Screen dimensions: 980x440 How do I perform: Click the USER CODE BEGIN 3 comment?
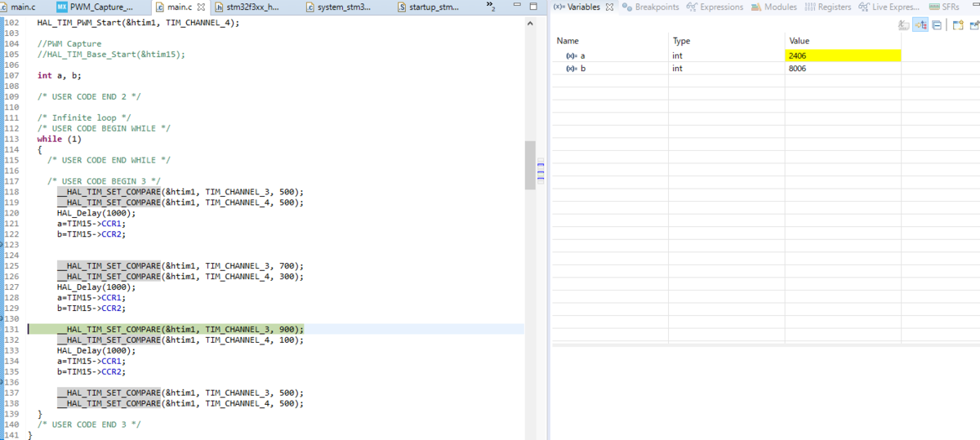[104, 181]
